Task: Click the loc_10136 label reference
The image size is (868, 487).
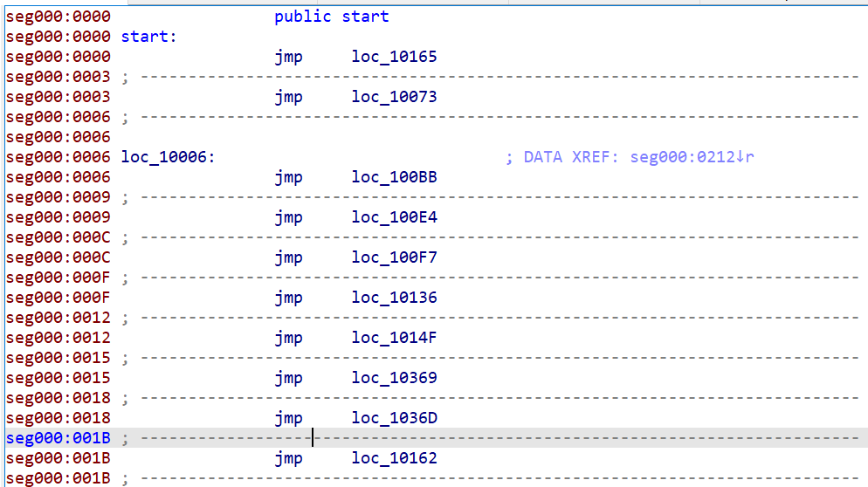Action: [x=394, y=298]
